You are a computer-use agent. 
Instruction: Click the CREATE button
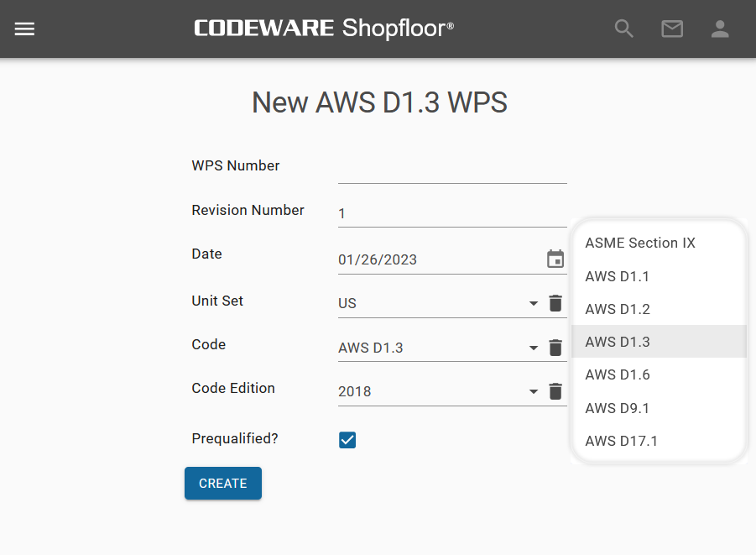(222, 483)
